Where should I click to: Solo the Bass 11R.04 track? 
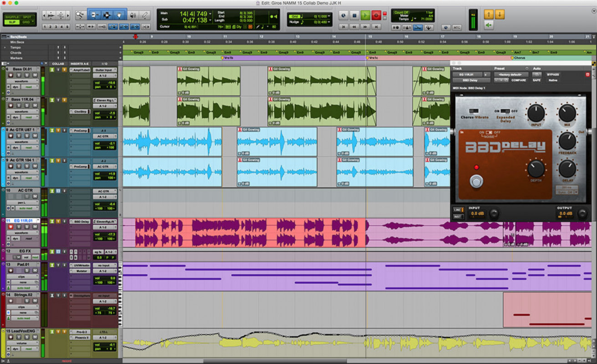28,106
